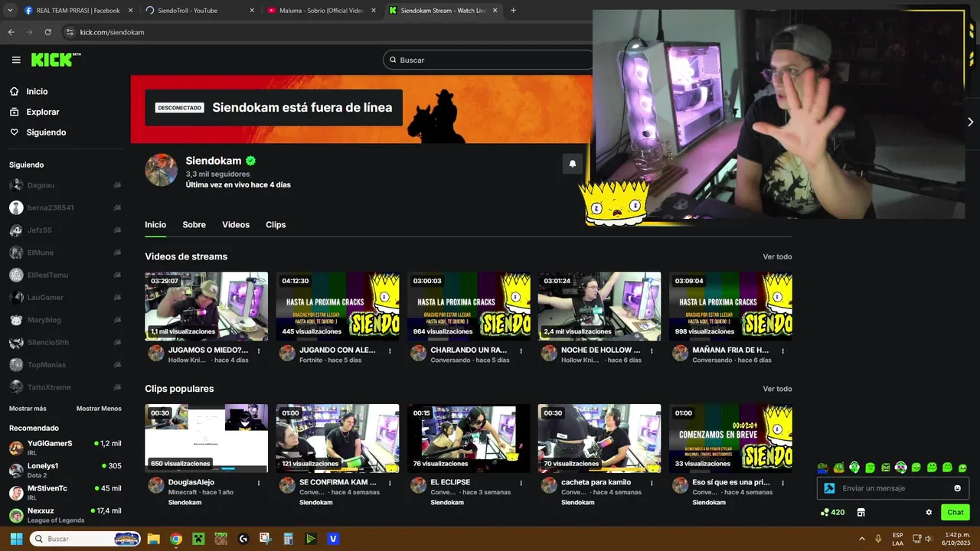This screenshot has width=980, height=551.
Task: Click the browser address bar URL
Action: pos(112,32)
